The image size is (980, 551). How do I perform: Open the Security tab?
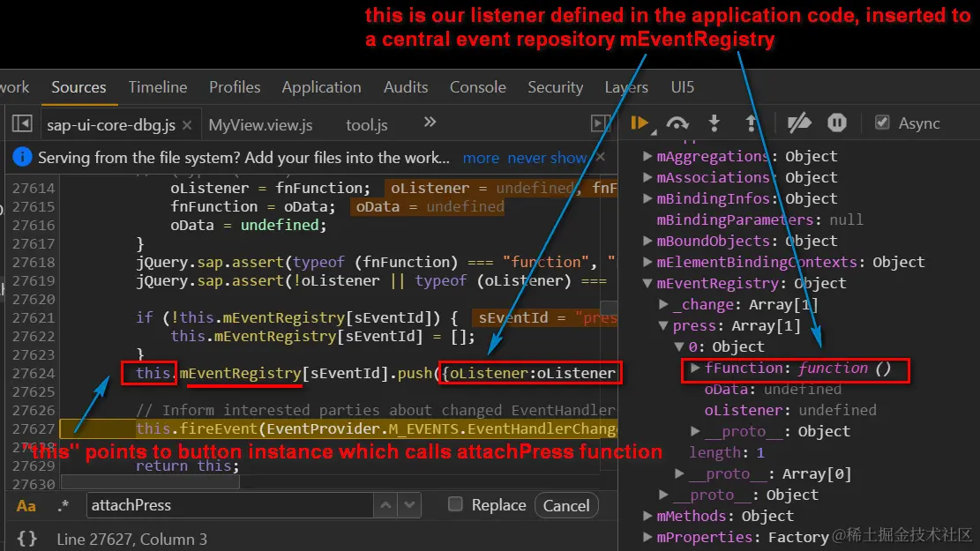pos(555,86)
